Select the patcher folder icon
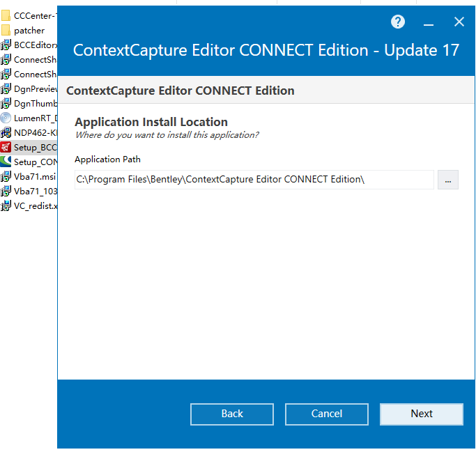 point(6,31)
